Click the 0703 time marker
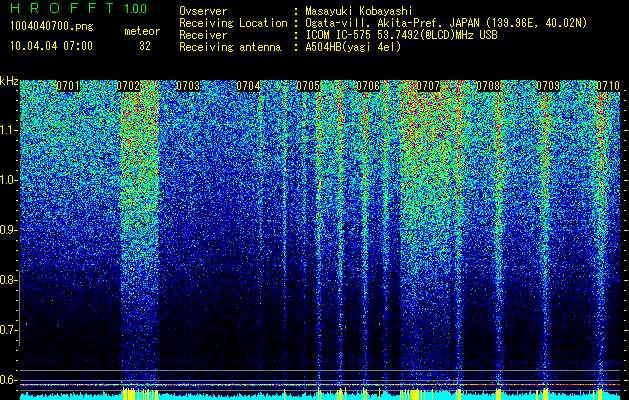The height and width of the screenshot is (400, 629). point(188,86)
